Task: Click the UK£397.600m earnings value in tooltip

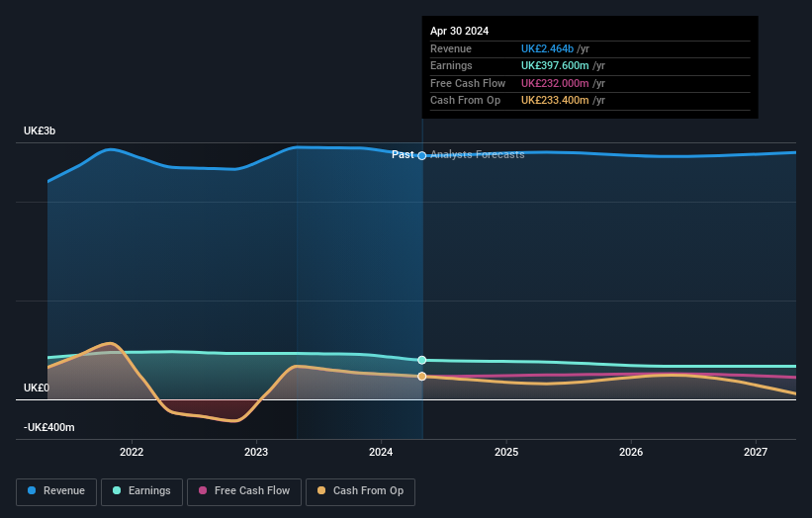Action: pyautogui.click(x=555, y=65)
